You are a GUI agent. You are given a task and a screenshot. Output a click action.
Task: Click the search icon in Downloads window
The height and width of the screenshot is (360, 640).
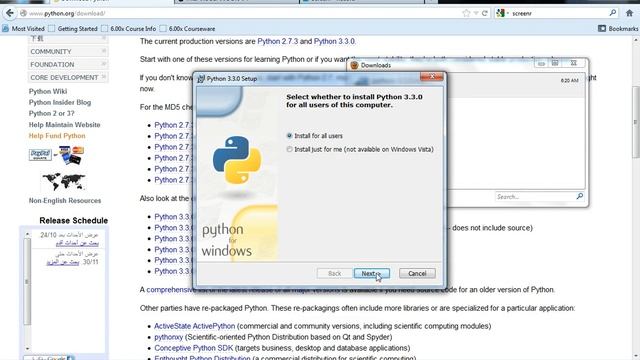click(x=580, y=196)
